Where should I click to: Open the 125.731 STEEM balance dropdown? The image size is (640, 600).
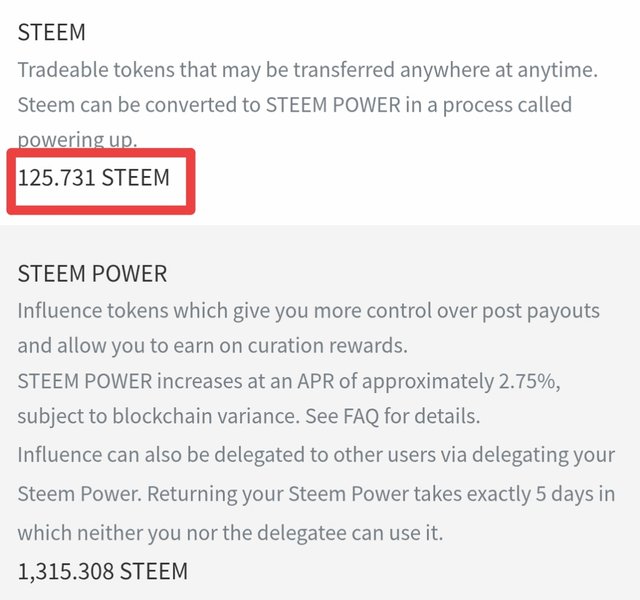pos(93,178)
